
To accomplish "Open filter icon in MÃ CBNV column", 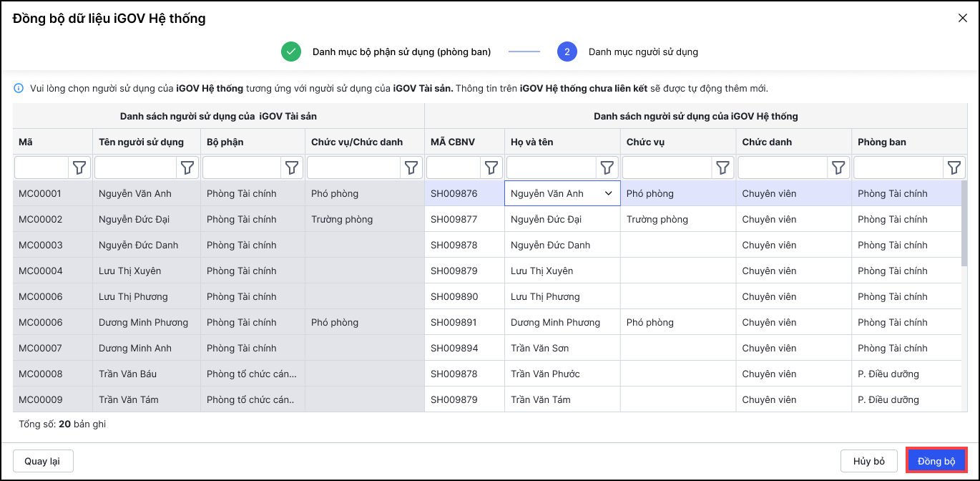I will tap(491, 167).
